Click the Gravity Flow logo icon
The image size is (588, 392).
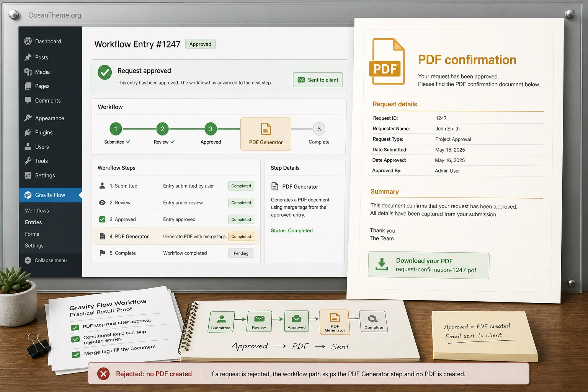(28, 195)
